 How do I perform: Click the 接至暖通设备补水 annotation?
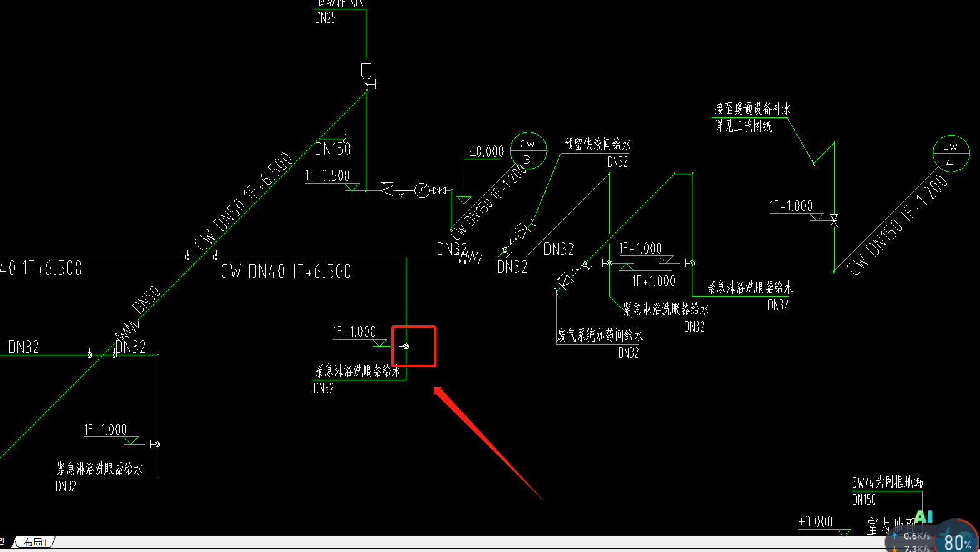pos(752,109)
